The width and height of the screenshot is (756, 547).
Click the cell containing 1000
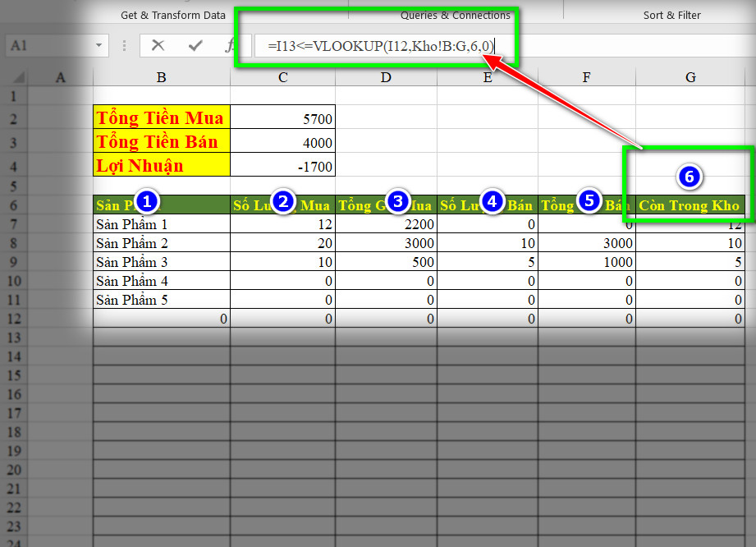click(587, 261)
